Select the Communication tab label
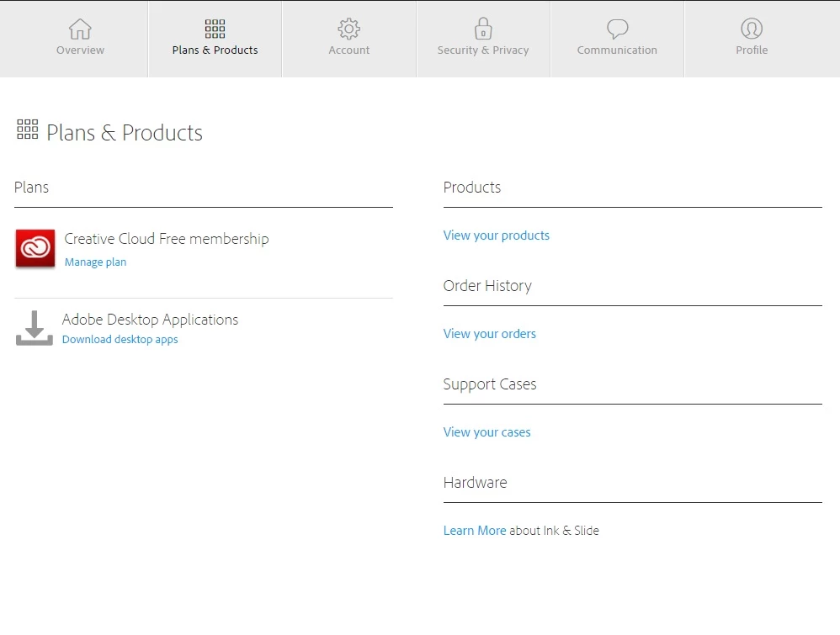Image resolution: width=840 pixels, height=635 pixels. (x=617, y=50)
